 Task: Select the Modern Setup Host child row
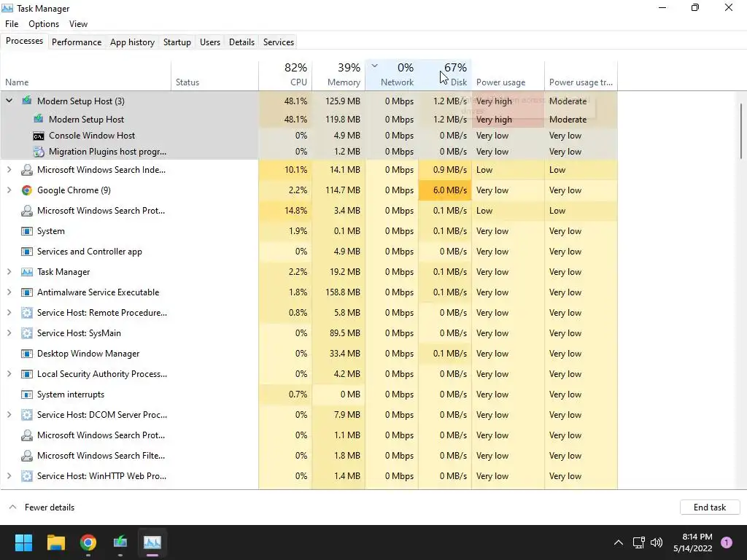309,119
